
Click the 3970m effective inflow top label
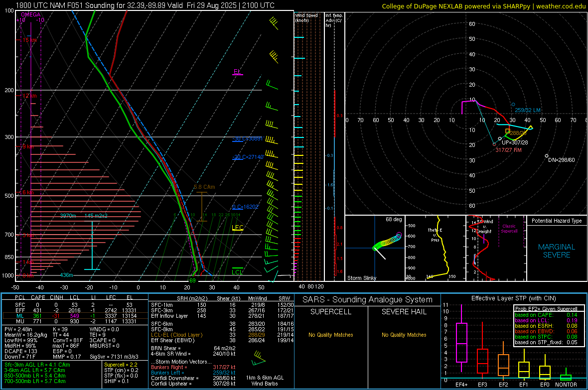click(68, 216)
